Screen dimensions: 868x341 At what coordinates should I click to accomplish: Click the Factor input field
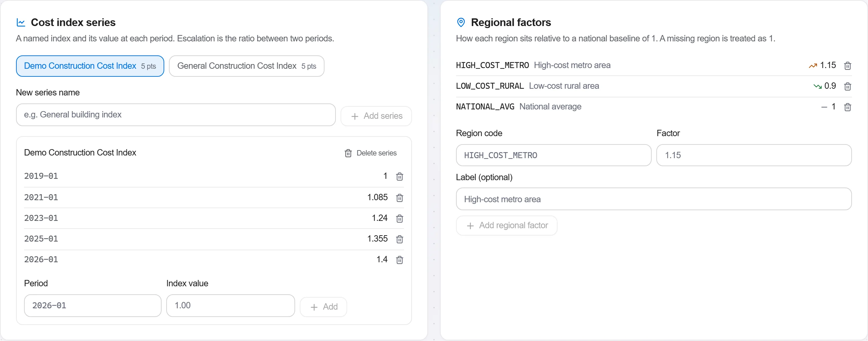click(754, 155)
